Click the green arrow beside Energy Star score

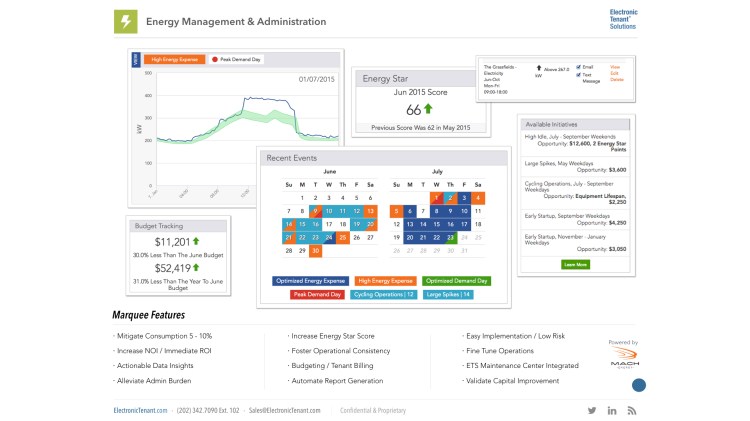(x=429, y=109)
